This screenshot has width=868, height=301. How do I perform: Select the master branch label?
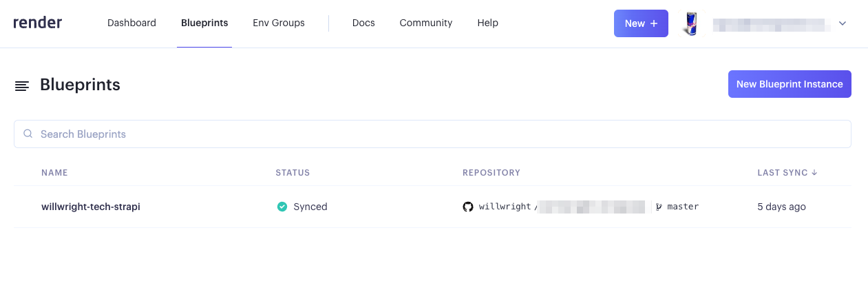click(x=683, y=207)
